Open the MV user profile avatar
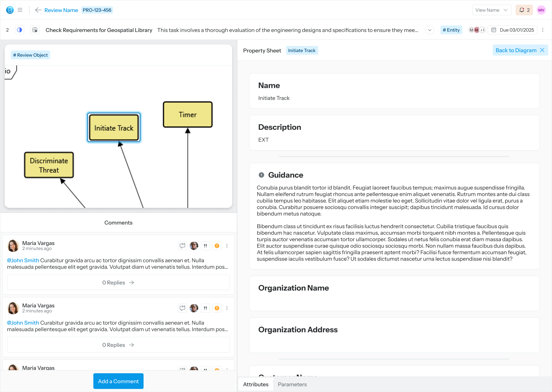Image resolution: width=552 pixels, height=392 pixels. point(541,10)
